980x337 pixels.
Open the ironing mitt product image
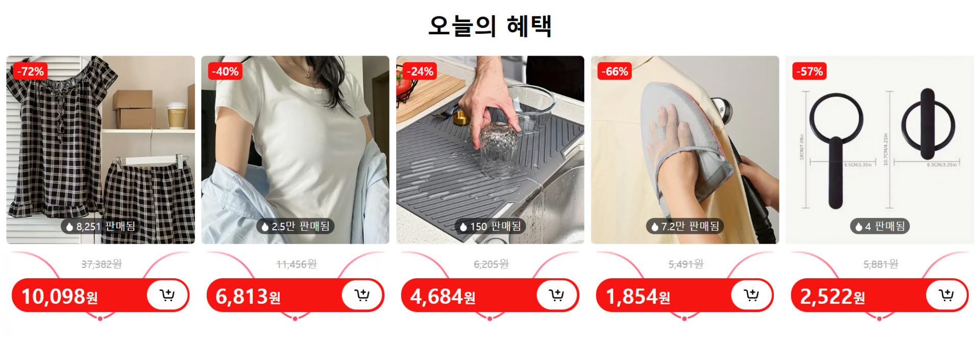pos(685,150)
